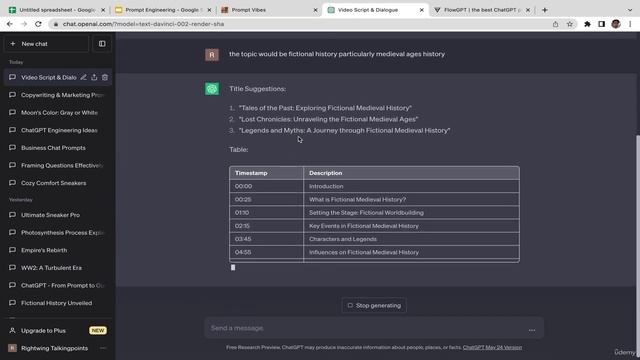Open Framing Questions Effectively chat
Screen dimensions: 640x360
pyautogui.click(x=58, y=165)
